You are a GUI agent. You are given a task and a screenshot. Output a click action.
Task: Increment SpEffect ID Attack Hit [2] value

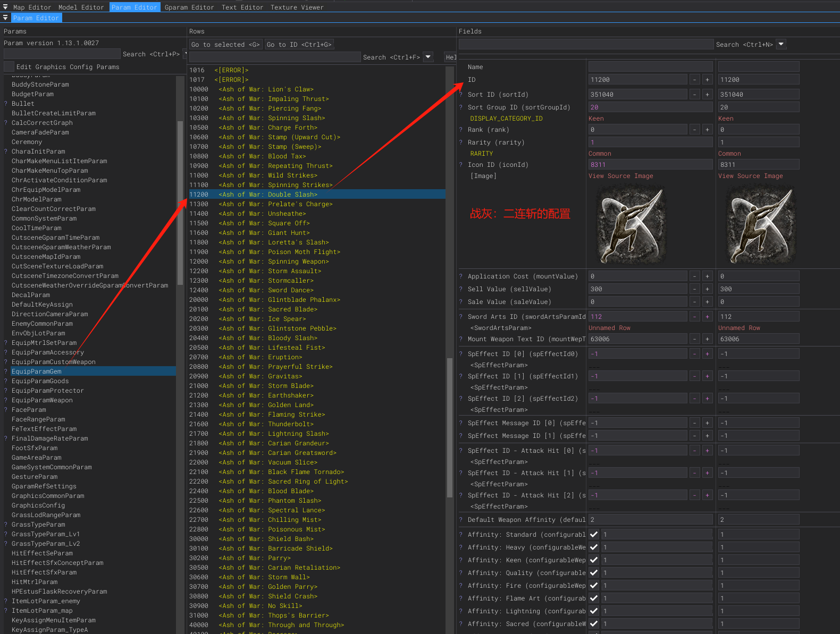[x=707, y=495]
